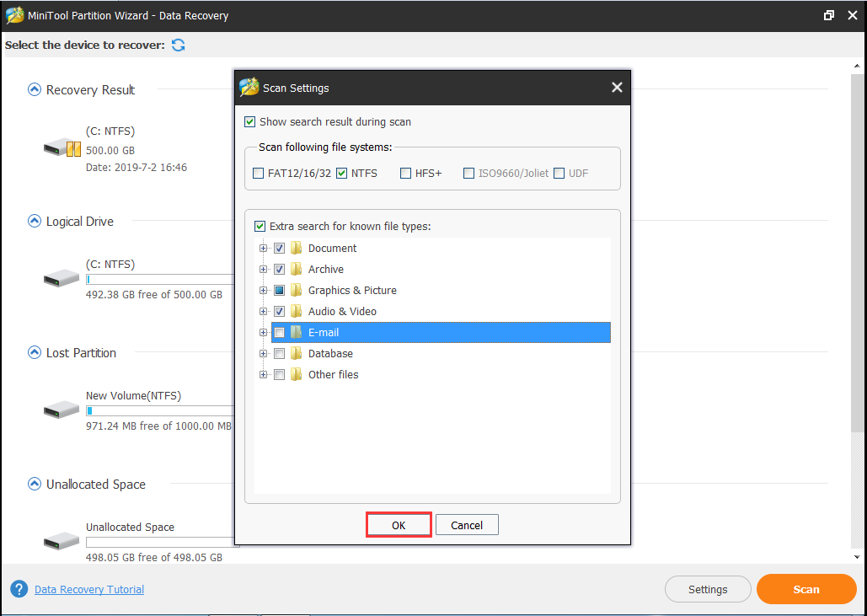Screen dimensions: 867x616
Task: Enable FAT12/16/32 file system scanning
Action: pos(258,173)
